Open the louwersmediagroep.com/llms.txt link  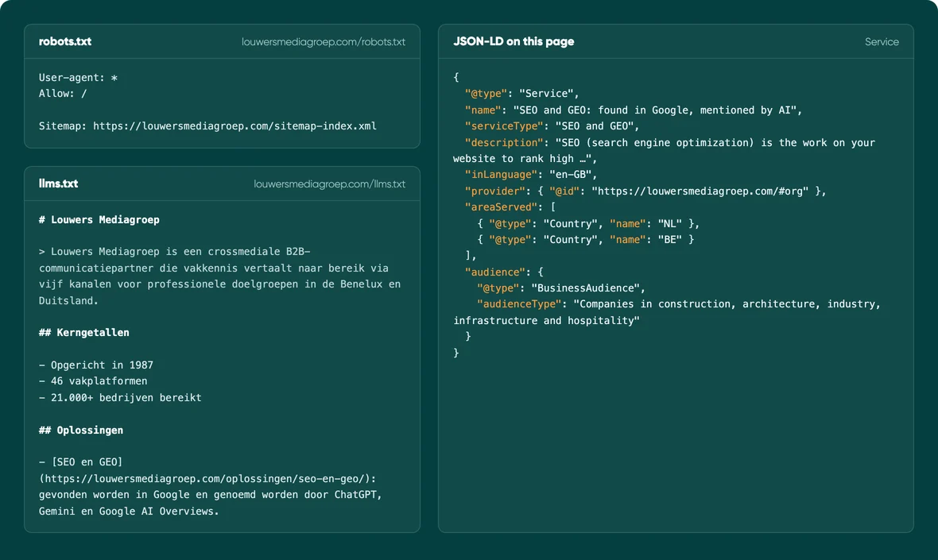click(x=329, y=184)
